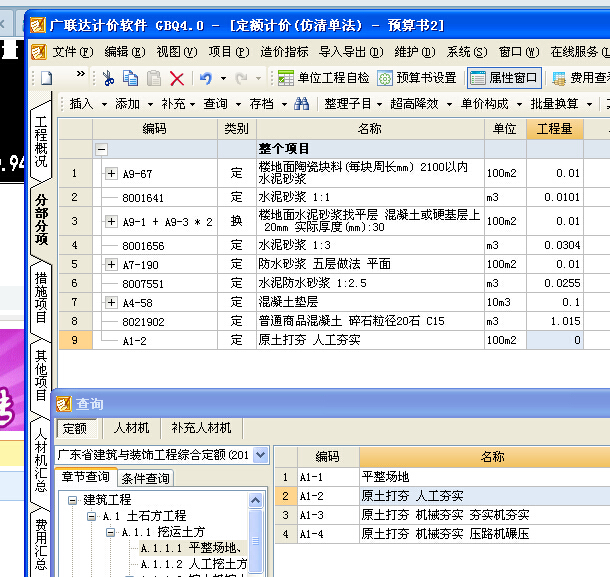Click the new document icon
This screenshot has width=610, height=577.
[x=46, y=78]
